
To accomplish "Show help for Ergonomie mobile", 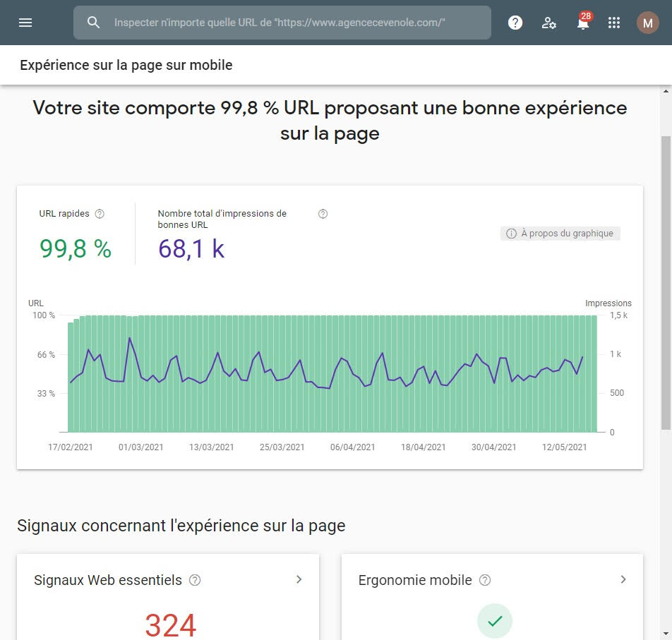I will coord(485,580).
